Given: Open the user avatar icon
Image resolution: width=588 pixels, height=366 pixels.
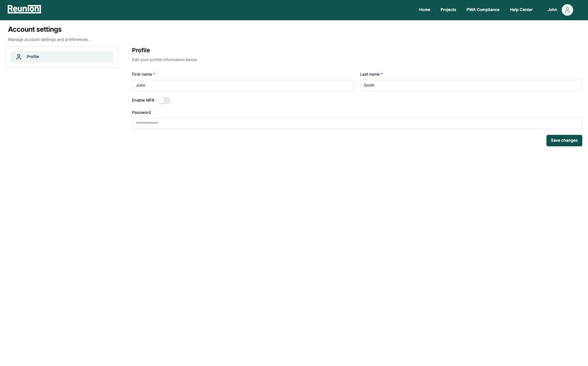Looking at the screenshot, I should [x=567, y=10].
